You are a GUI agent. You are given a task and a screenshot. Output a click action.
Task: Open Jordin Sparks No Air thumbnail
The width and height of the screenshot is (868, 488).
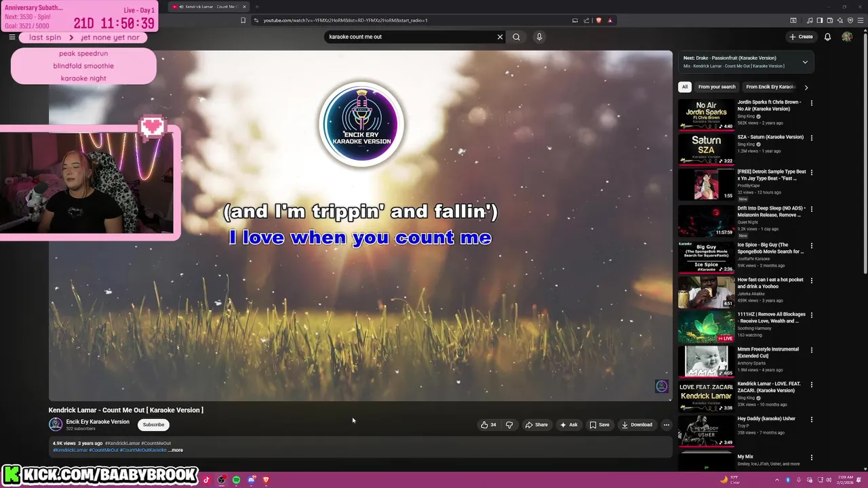coord(706,115)
